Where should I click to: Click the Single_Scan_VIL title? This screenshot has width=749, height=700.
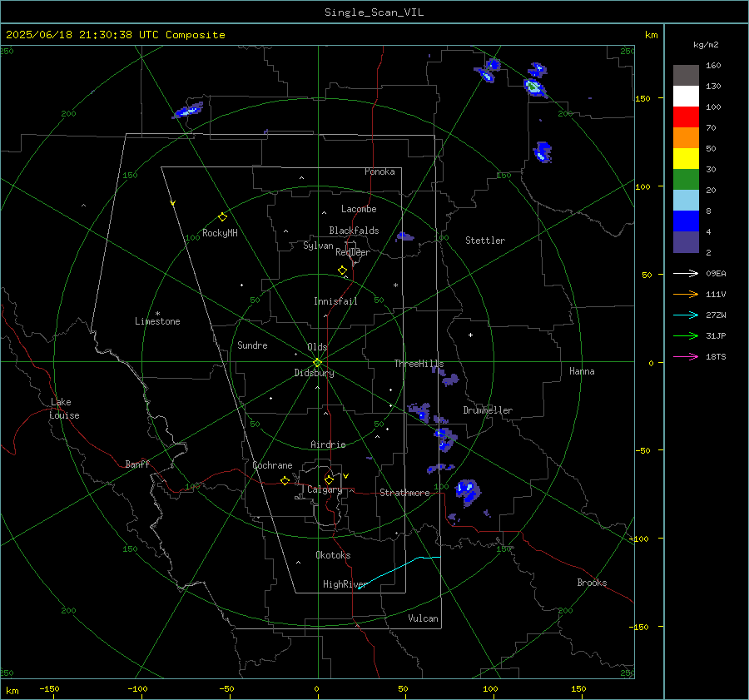click(374, 12)
